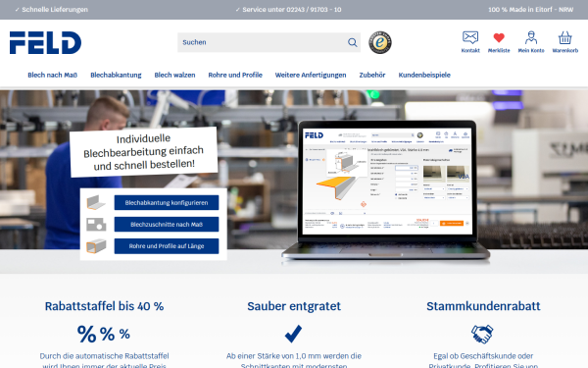Open the Trusted Shops badge
588x368 pixels.
[380, 42]
